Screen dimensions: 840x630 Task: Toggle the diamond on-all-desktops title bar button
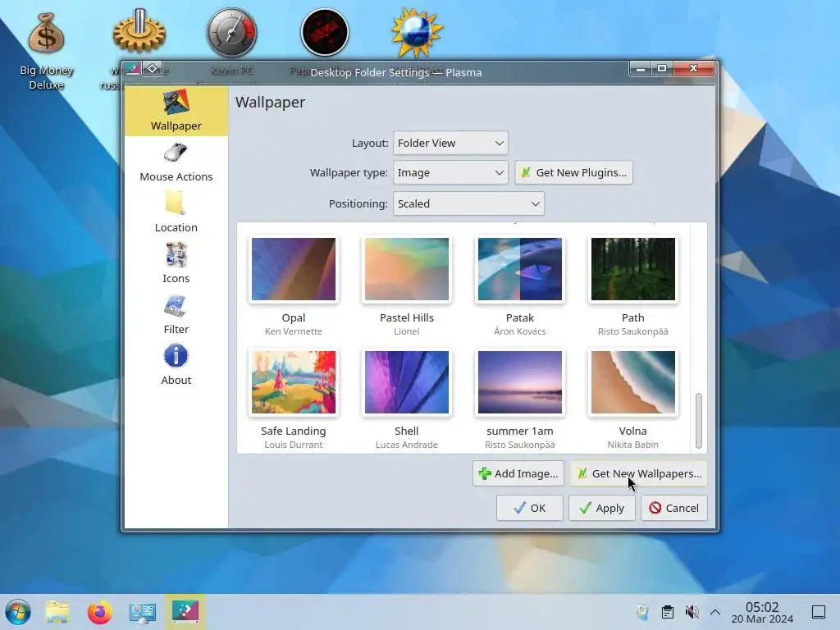pyautogui.click(x=152, y=69)
